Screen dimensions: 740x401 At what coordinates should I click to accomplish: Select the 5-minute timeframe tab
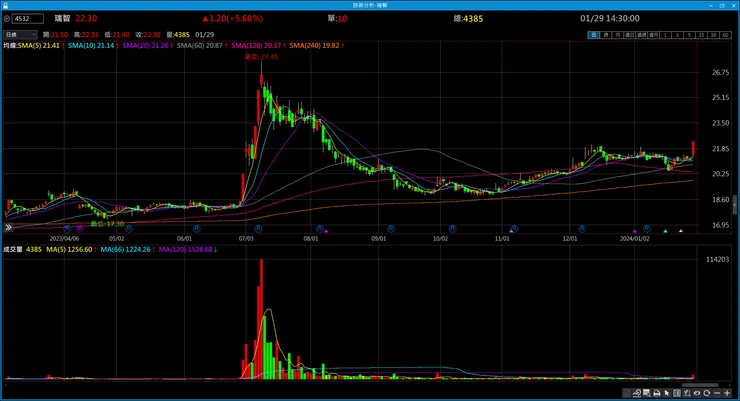tap(690, 35)
